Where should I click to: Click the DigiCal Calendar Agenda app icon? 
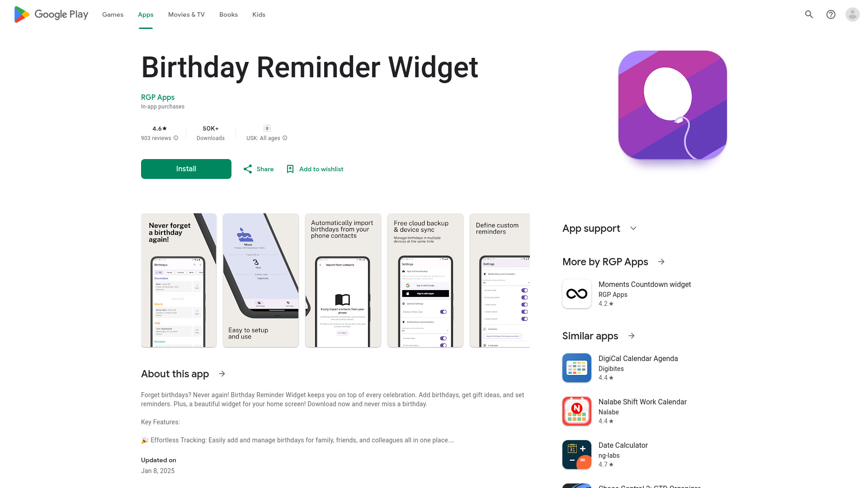pos(576,367)
